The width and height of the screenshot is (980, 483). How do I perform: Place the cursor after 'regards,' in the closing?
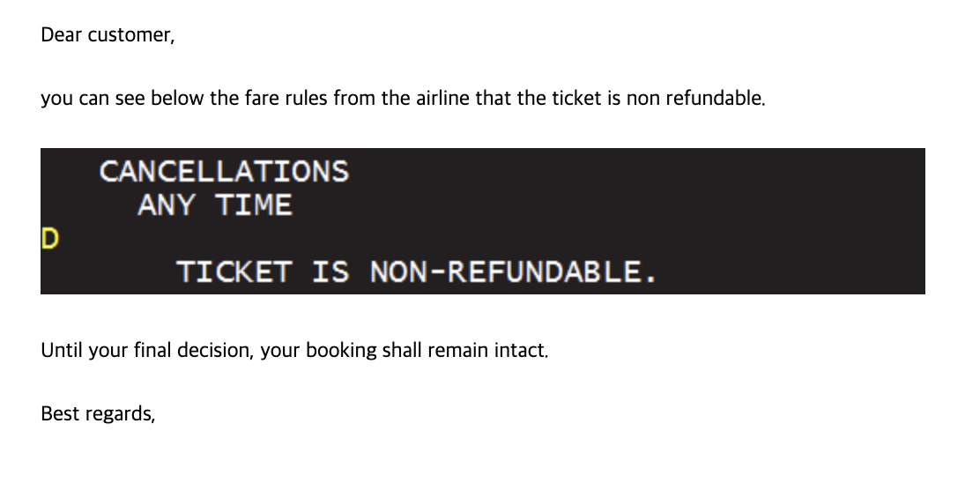(156, 413)
